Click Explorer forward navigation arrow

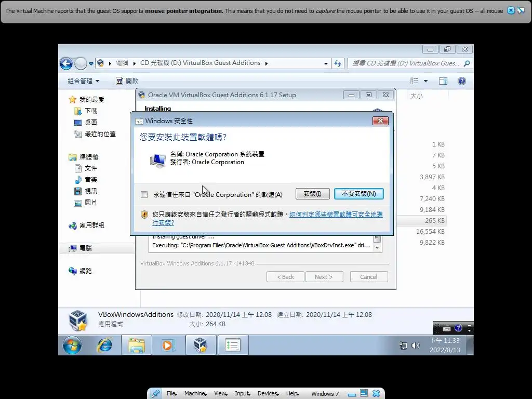click(81, 63)
